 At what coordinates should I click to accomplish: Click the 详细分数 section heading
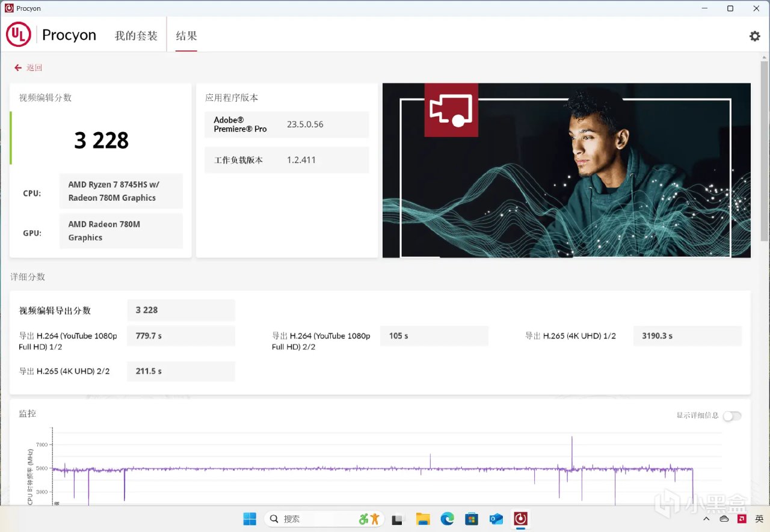[x=28, y=277]
